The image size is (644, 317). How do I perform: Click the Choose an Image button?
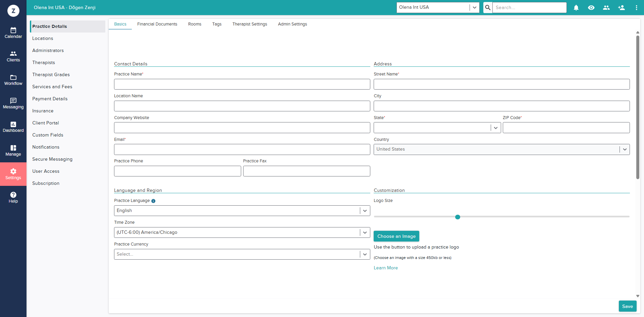[396, 236]
